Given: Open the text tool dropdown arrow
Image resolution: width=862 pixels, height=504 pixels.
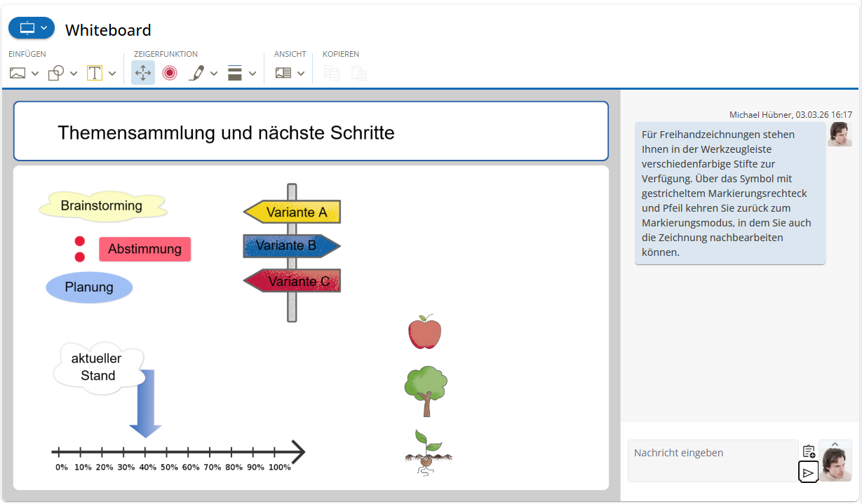Looking at the screenshot, I should click(x=112, y=72).
